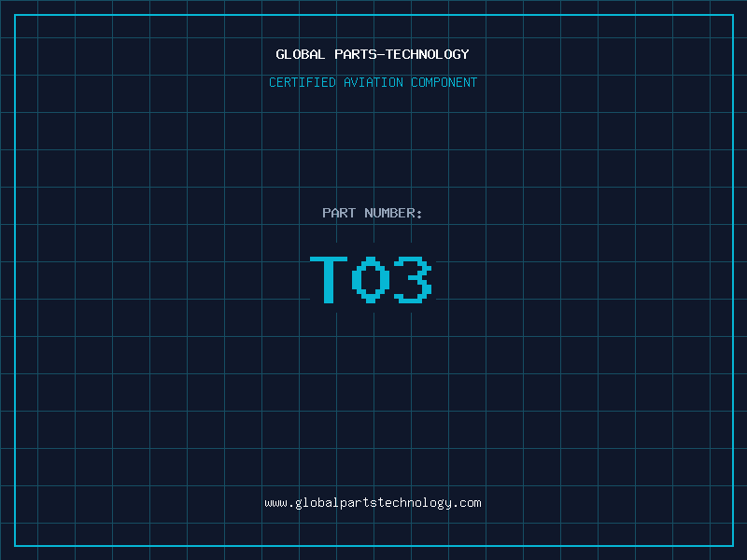The height and width of the screenshot is (560, 747).
Task: Click the GLOBAL PARTS-TECHNOLOGY heading
Action: click(373, 54)
